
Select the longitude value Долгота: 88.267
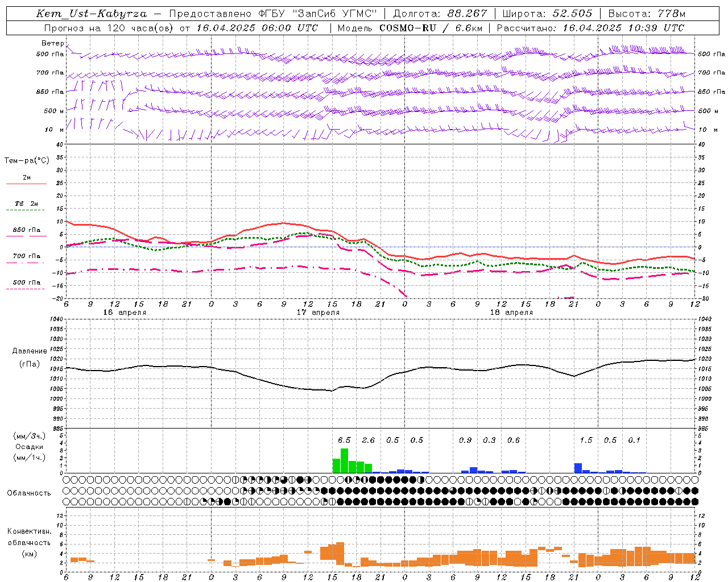(440, 14)
